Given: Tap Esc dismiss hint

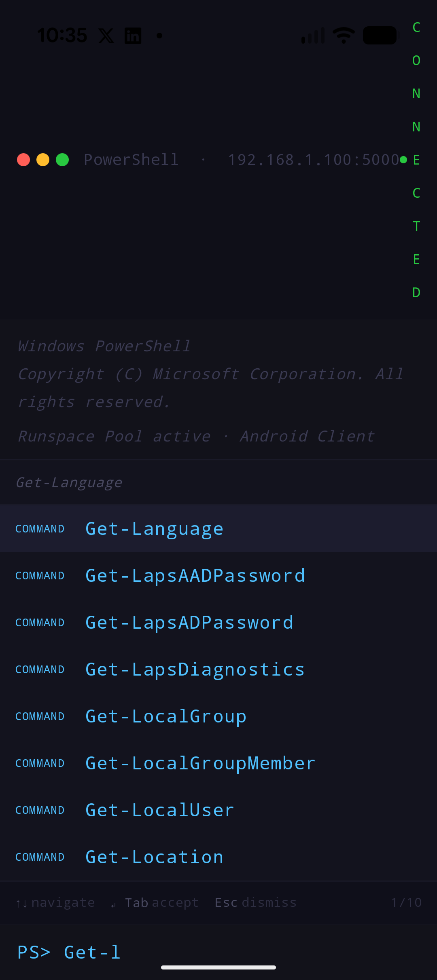Looking at the screenshot, I should pyautogui.click(x=255, y=903).
